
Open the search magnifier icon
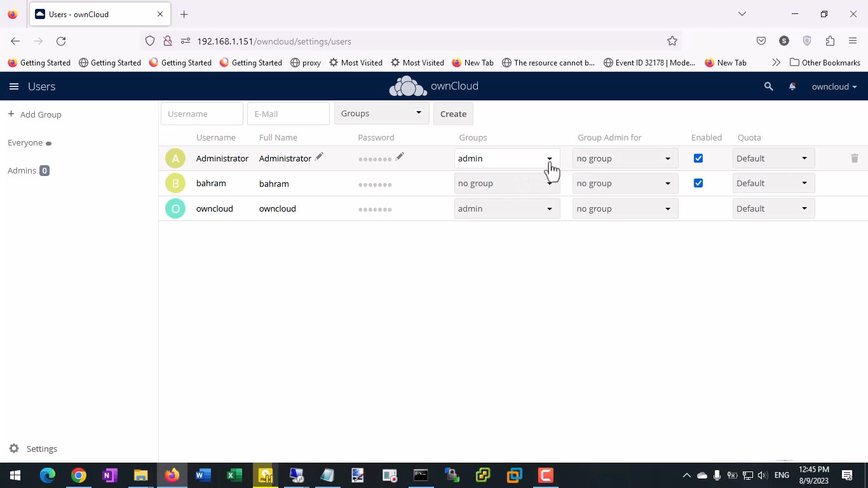769,86
